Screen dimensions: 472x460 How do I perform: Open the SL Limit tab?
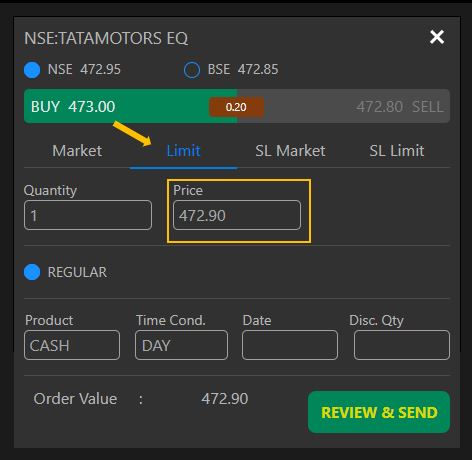click(x=397, y=151)
